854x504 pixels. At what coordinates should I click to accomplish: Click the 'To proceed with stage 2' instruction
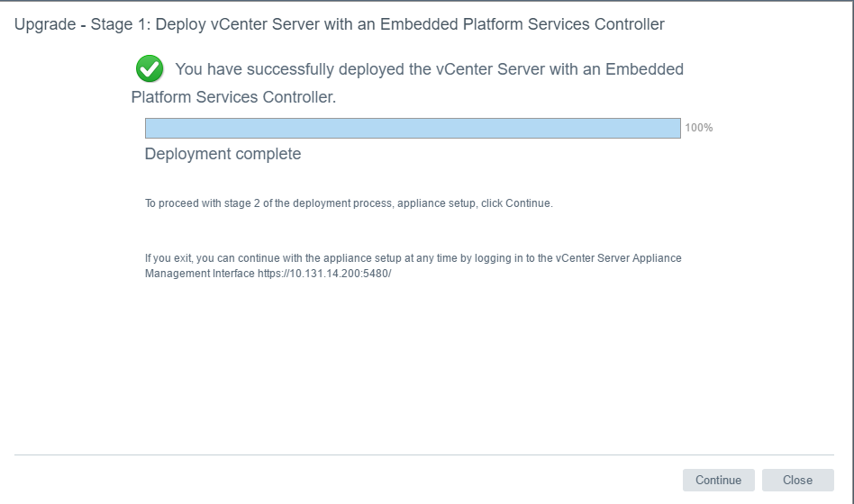coord(349,203)
